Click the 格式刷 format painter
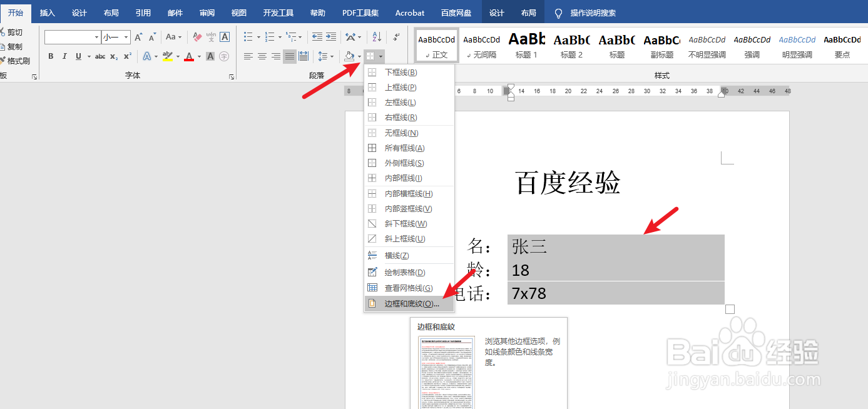 pyautogui.click(x=15, y=61)
